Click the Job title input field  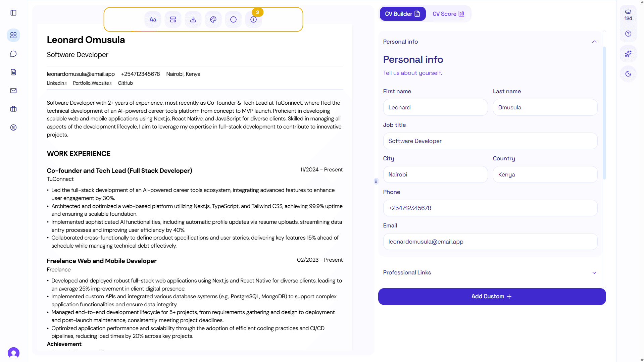490,141
